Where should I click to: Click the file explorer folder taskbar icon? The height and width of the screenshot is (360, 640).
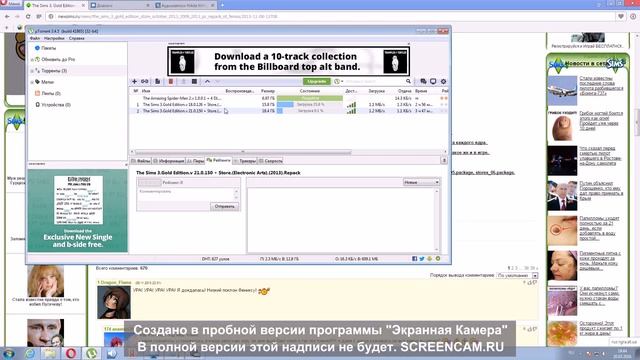tap(50, 353)
